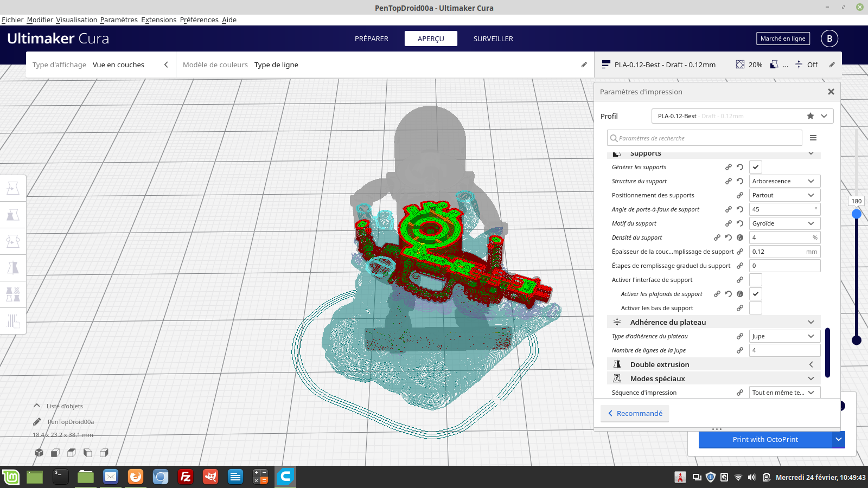Viewport: 868px width, 488px height.
Task: Open the Linux Mint start menu
Action: coord(11,477)
